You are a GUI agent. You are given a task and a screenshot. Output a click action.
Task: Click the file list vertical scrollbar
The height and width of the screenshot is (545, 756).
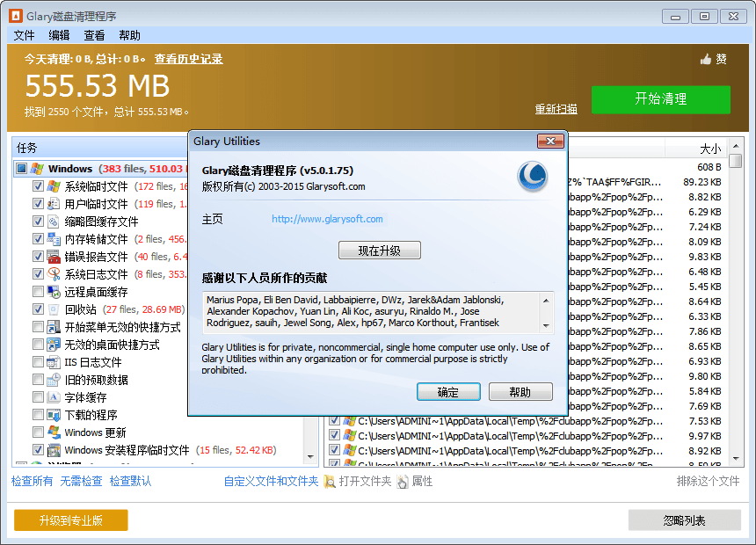click(736, 308)
